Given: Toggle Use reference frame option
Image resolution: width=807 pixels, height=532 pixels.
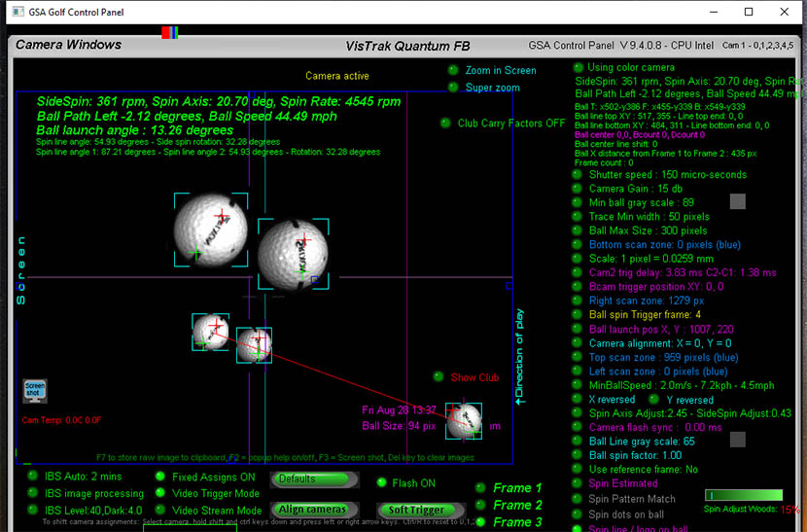Looking at the screenshot, I should [x=578, y=469].
